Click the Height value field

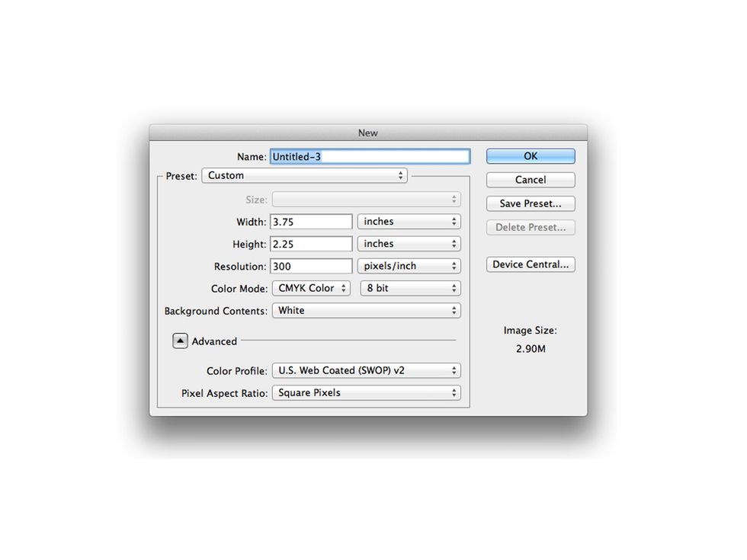coord(311,243)
